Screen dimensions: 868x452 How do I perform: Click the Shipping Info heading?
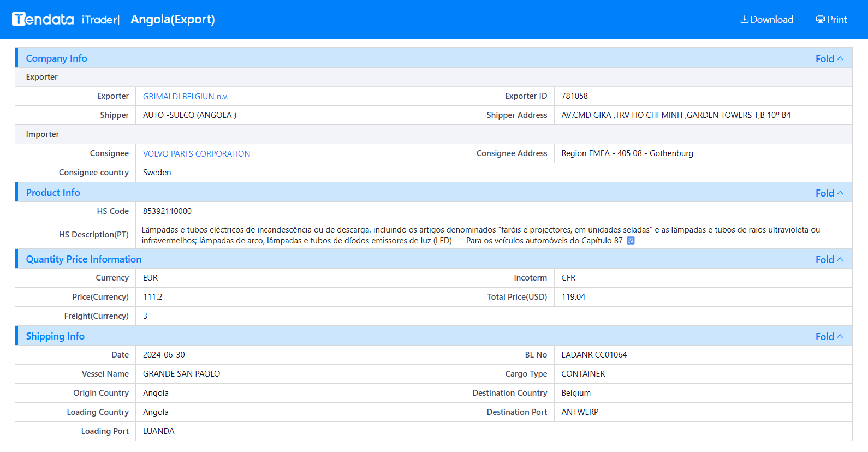[55, 336]
